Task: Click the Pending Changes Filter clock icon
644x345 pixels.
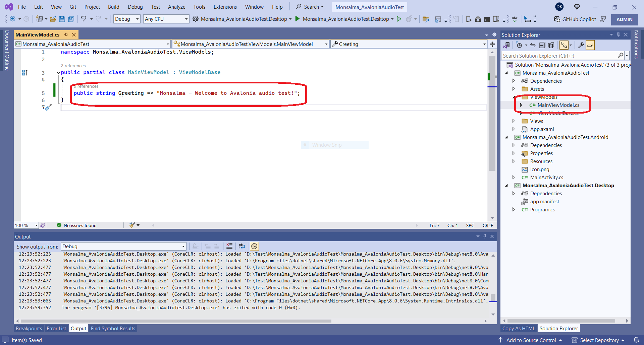Action: [x=519, y=45]
